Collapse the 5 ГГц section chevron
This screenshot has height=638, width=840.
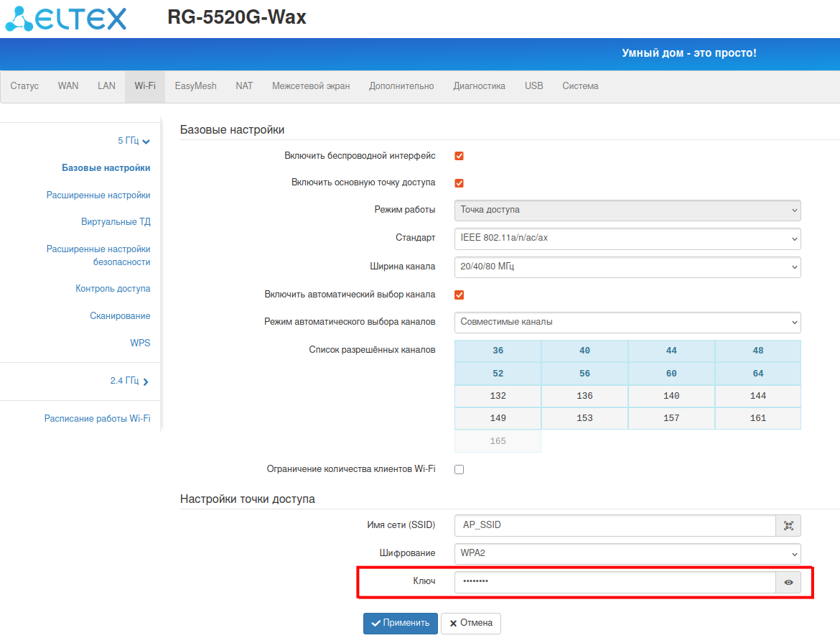tap(146, 142)
